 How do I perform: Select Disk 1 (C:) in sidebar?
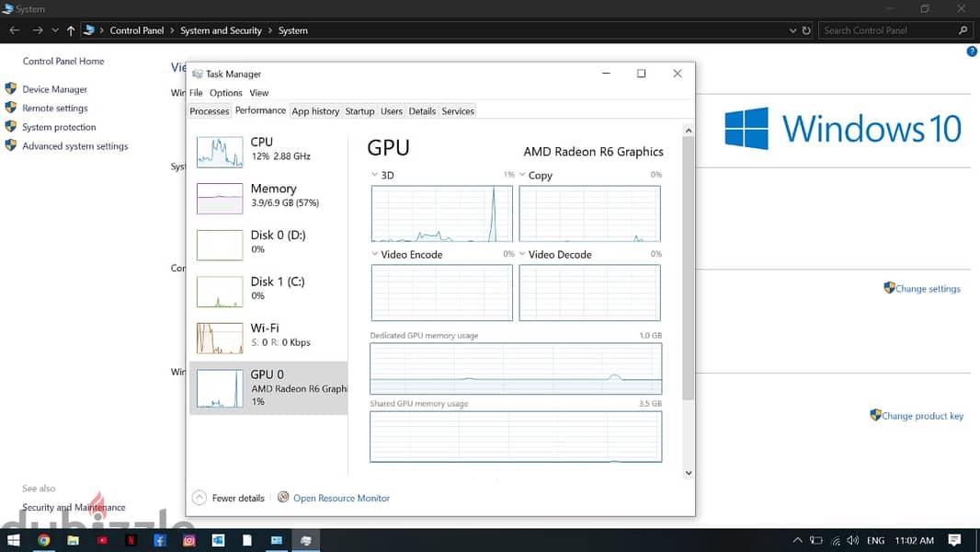click(268, 291)
